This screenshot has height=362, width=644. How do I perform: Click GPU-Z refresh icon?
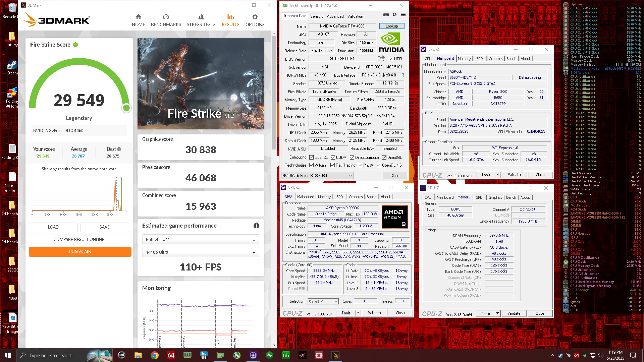(394, 14)
